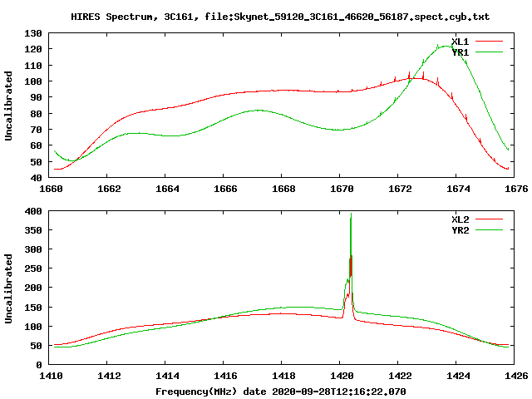Click the 0 y-axis tick label

pyautogui.click(x=39, y=365)
